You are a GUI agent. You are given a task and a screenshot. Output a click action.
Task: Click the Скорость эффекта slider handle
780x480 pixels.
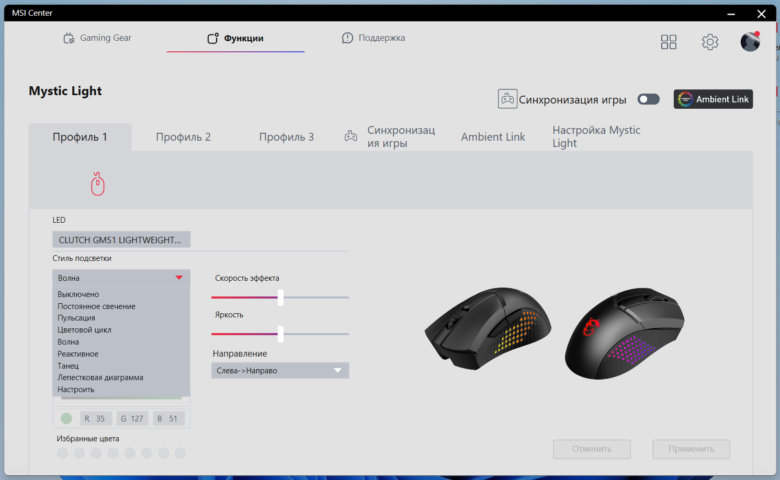tap(281, 297)
